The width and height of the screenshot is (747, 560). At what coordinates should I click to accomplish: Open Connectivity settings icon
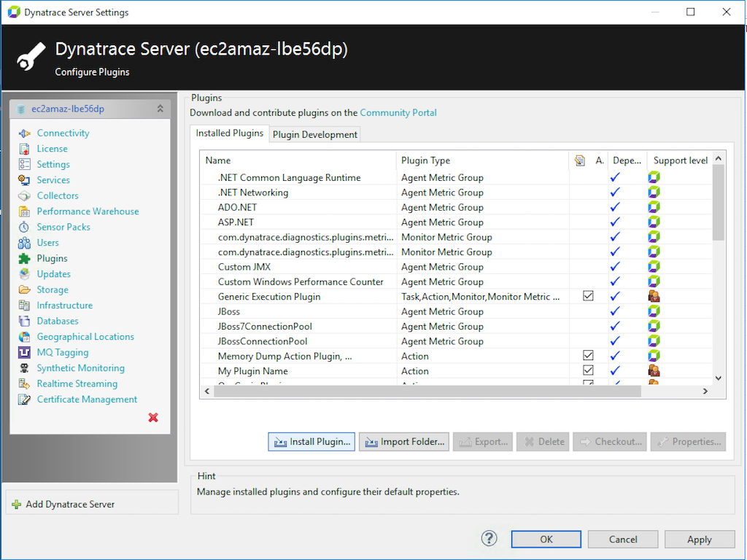point(24,133)
